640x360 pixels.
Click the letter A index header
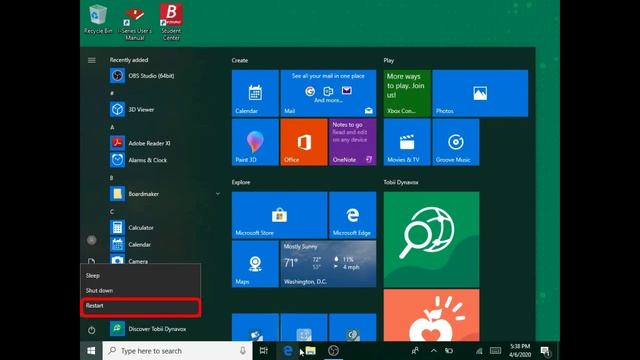coord(112,127)
